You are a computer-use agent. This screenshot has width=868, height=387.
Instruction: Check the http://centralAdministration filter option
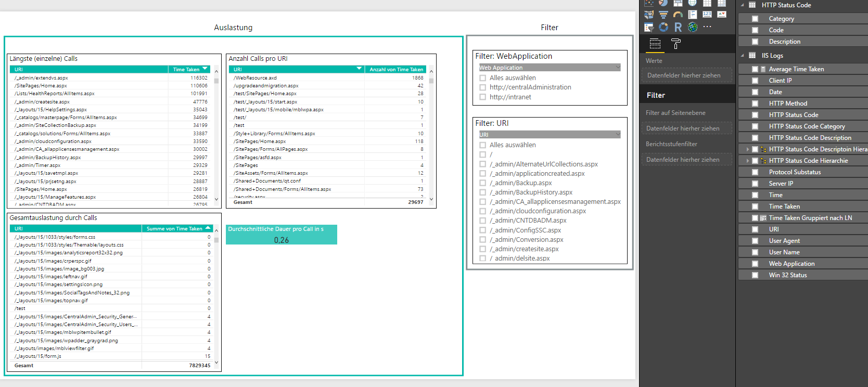[482, 87]
